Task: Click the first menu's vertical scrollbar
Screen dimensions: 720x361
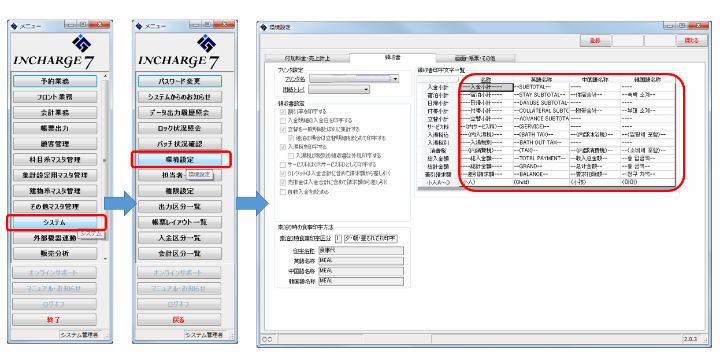Action: tap(105, 168)
